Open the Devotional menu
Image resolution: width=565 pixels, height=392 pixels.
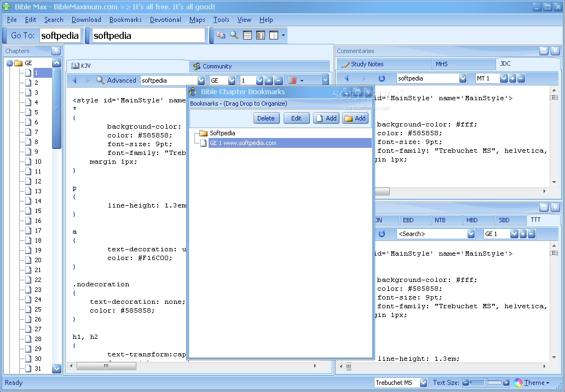165,20
